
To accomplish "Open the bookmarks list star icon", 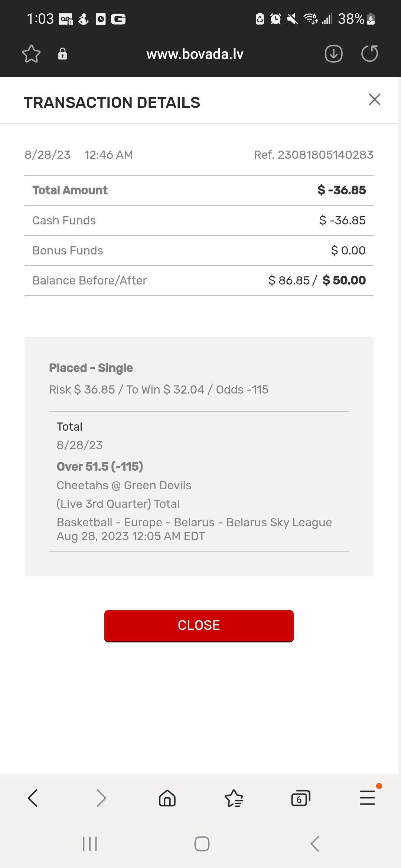I will 234,798.
